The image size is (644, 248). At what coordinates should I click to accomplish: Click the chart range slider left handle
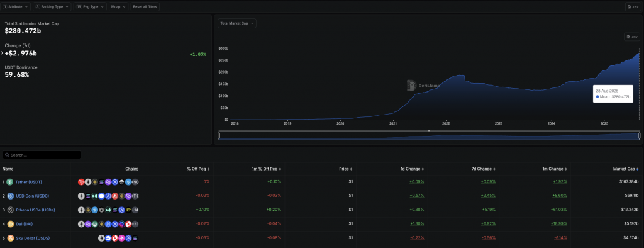pos(219,136)
